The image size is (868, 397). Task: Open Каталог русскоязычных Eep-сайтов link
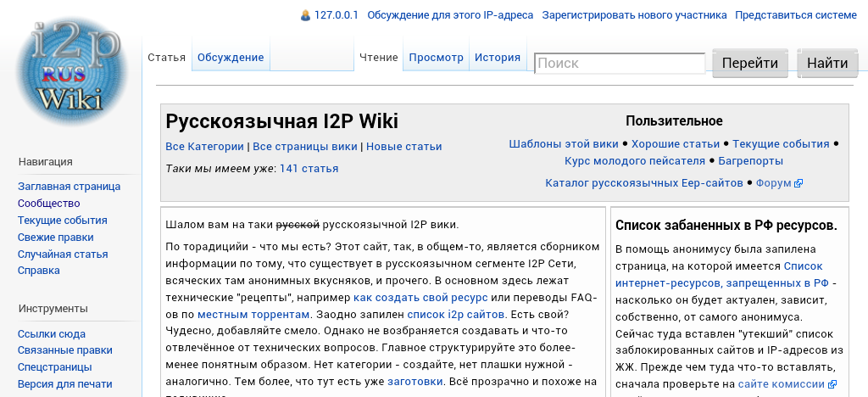643,183
